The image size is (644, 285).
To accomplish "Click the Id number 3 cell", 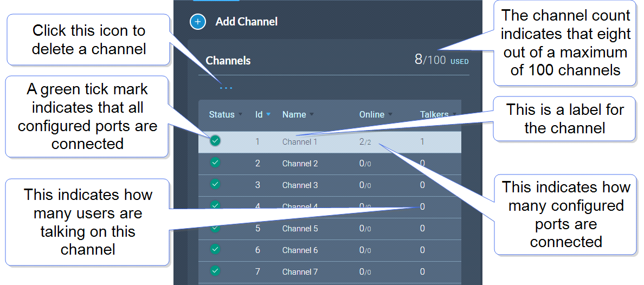I will click(x=258, y=185).
